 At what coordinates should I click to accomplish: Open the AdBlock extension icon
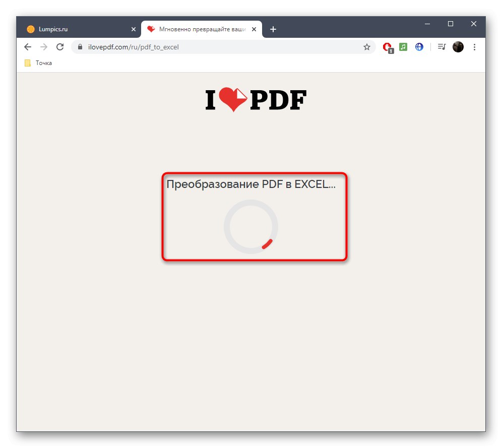click(x=387, y=47)
